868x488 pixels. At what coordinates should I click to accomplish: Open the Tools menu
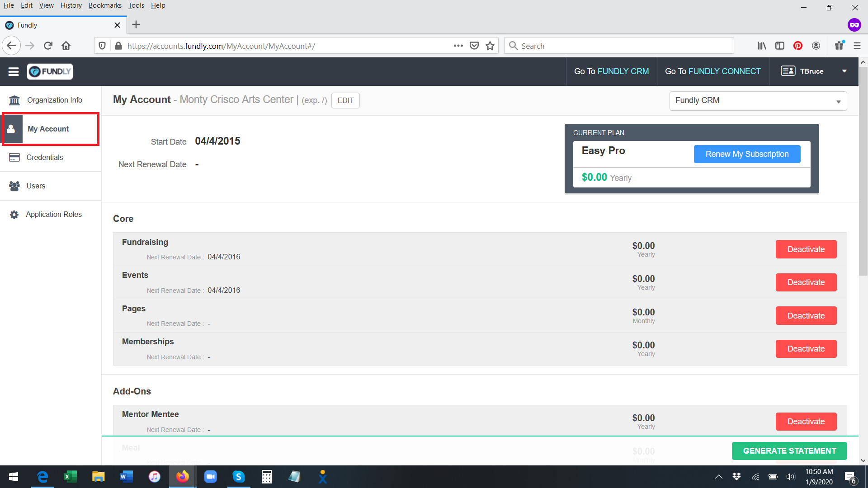[136, 5]
